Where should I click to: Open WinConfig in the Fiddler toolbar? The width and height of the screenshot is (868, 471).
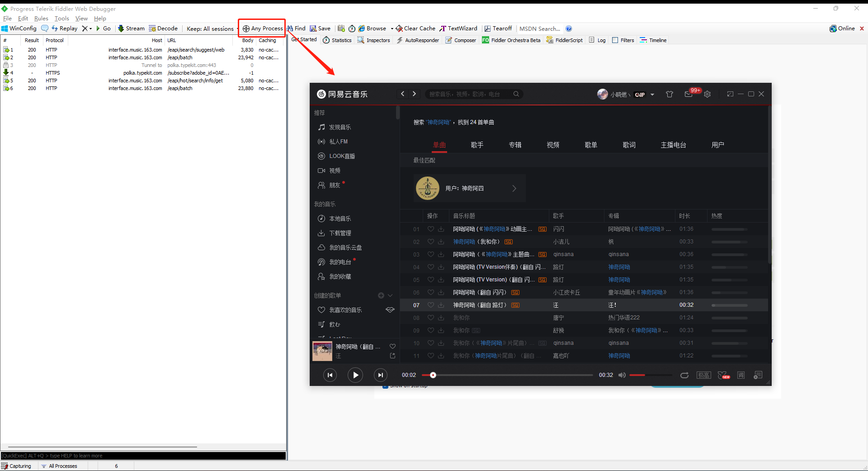19,29
